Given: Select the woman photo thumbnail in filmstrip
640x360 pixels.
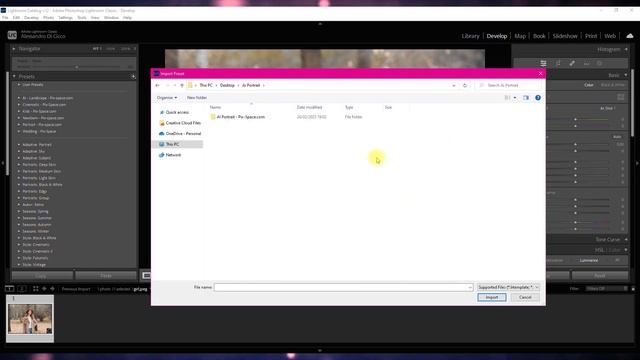Looking at the screenshot, I should 30,319.
